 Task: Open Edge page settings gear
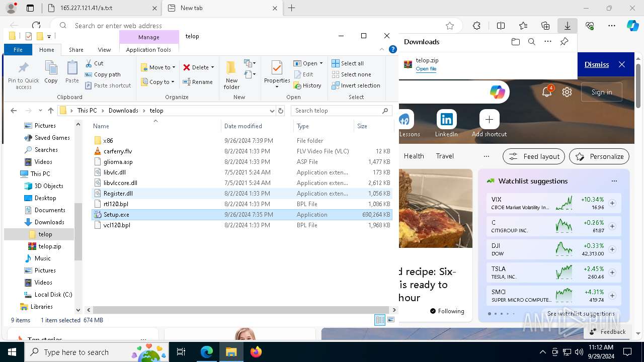point(567,92)
